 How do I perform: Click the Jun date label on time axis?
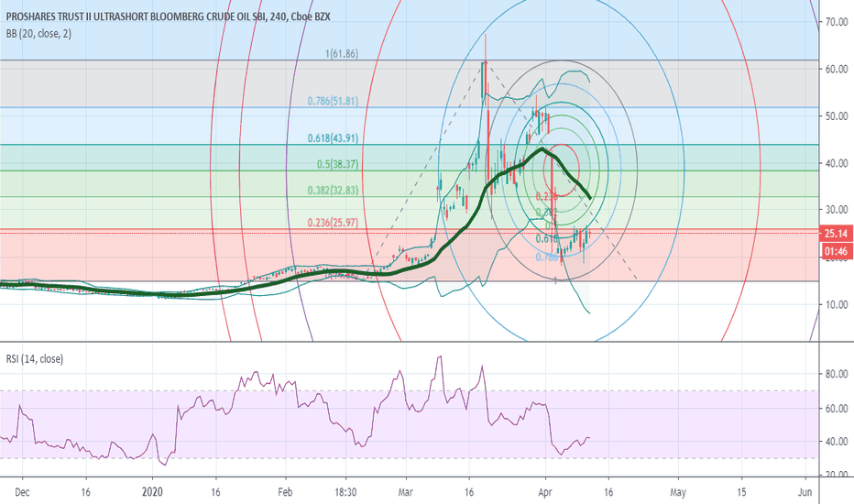pos(805,493)
